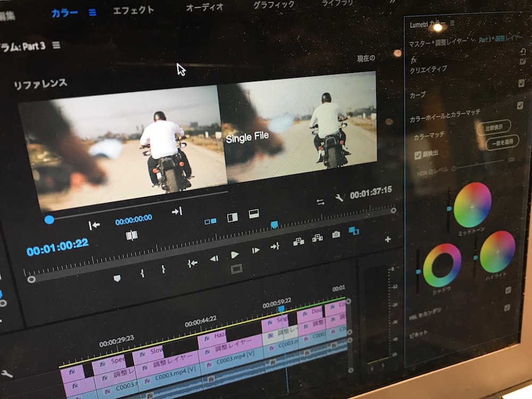The width and height of the screenshot is (532, 399).
Task: Step back one frame
Action: 214,259
